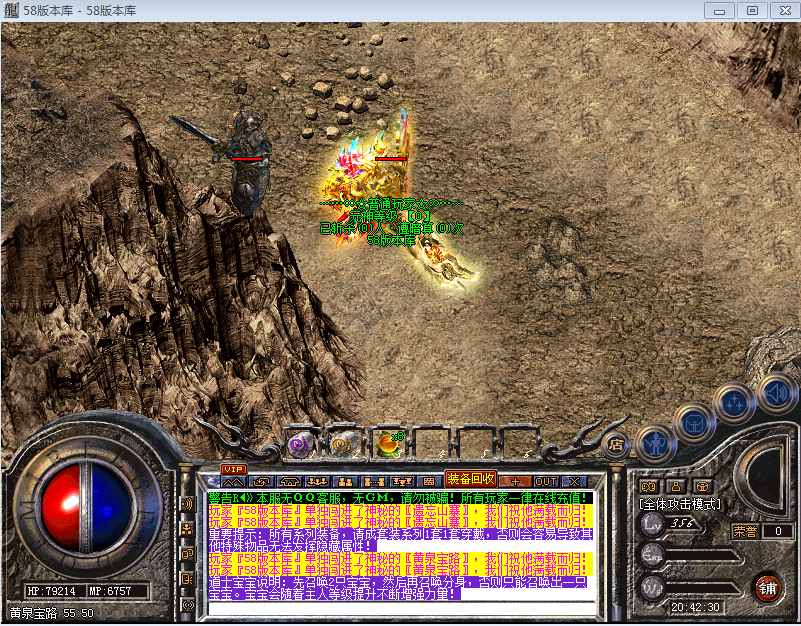Open the VIP button
Image resolution: width=801 pixels, height=626 pixels.
[233, 469]
